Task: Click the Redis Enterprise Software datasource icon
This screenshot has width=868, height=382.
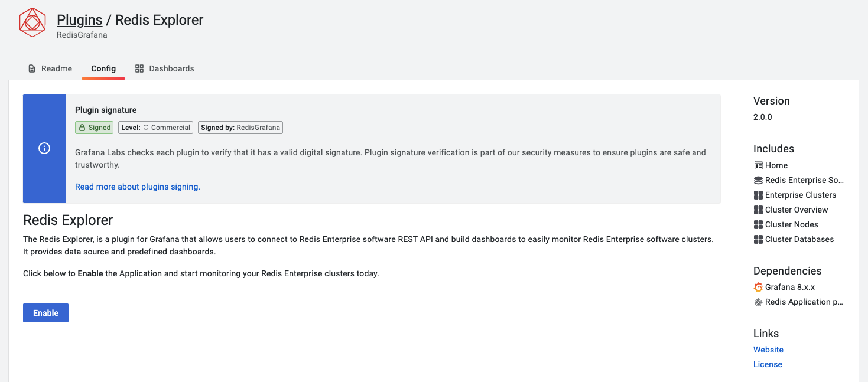Action: tap(758, 179)
